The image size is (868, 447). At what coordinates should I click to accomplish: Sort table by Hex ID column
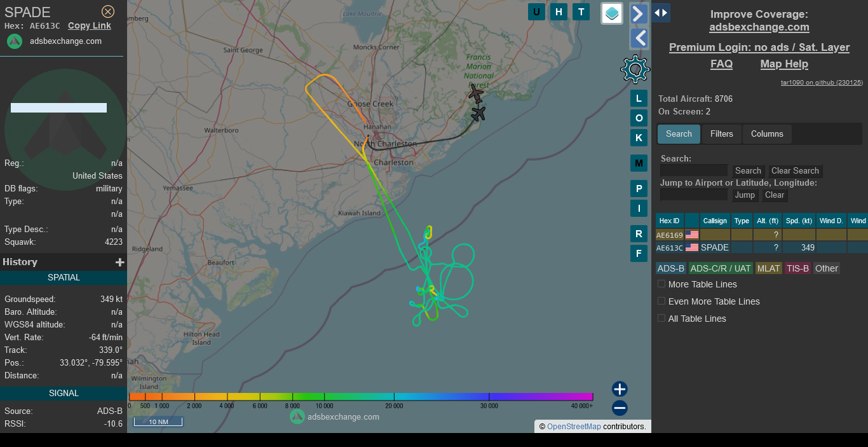[x=670, y=221]
